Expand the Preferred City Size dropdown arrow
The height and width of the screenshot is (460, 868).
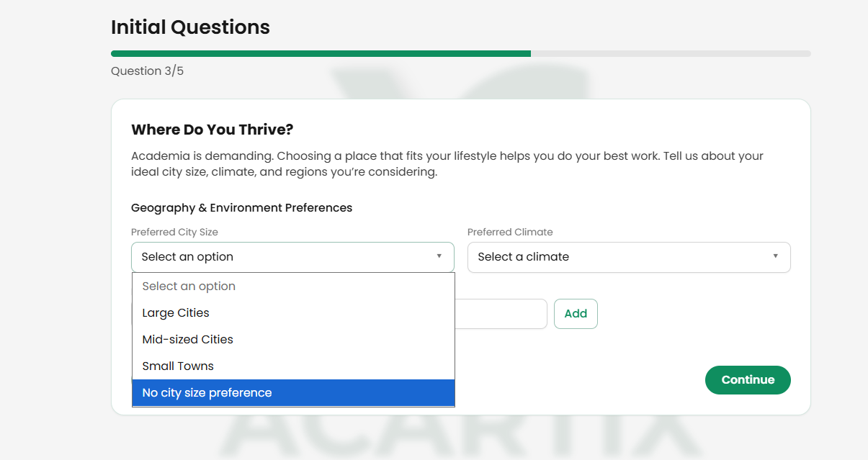[439, 257]
